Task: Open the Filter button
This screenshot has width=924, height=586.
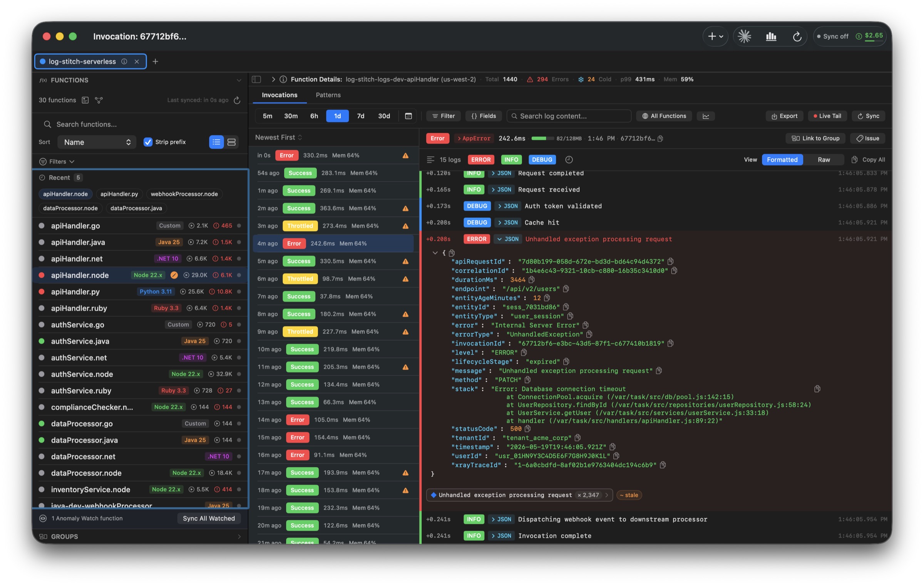Action: [444, 116]
